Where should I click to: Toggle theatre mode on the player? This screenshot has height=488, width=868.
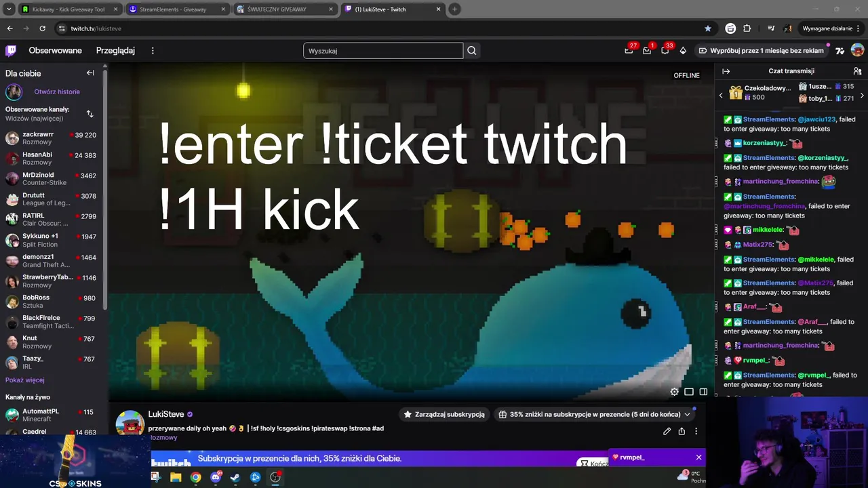(x=689, y=392)
